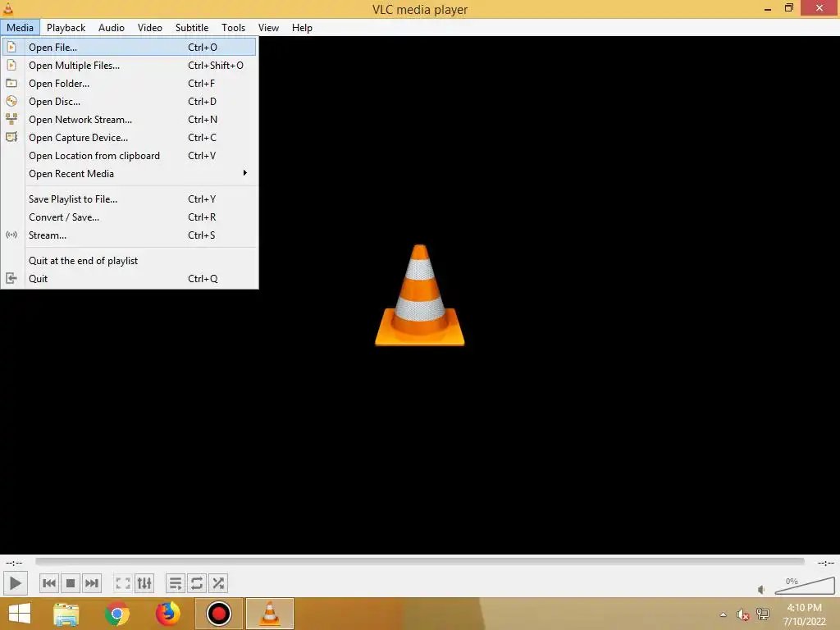Viewport: 840px width, 630px height.
Task: Skip to next media track
Action: (92, 583)
